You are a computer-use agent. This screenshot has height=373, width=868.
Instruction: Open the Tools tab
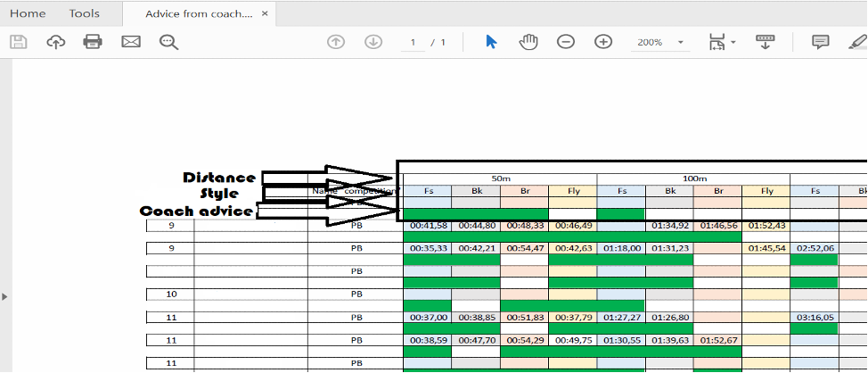pos(85,13)
